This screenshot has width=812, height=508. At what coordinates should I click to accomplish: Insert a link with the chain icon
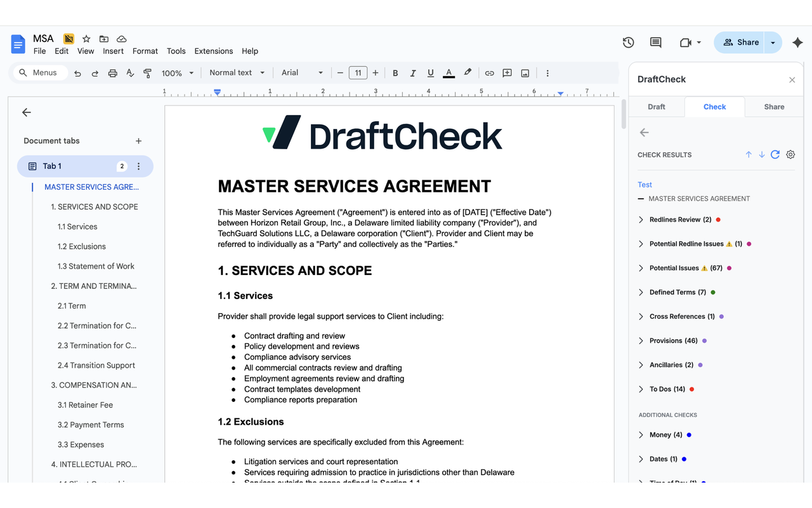[489, 73]
